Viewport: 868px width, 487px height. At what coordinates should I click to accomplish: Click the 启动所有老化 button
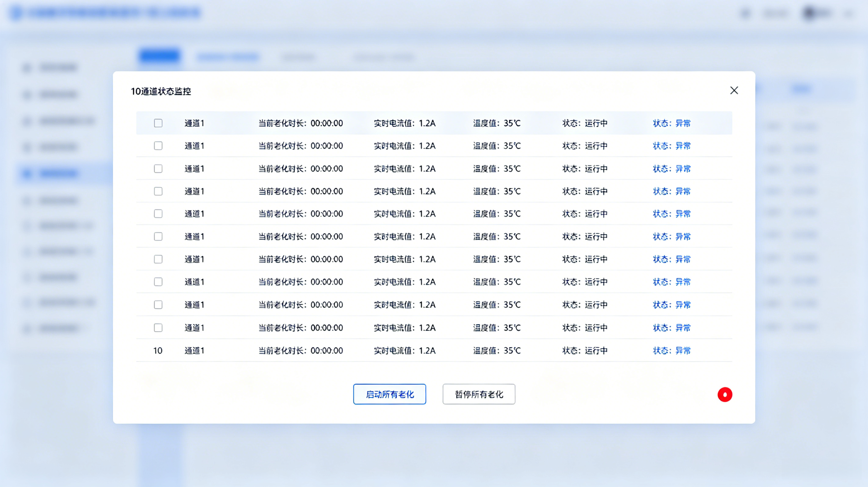(390, 394)
